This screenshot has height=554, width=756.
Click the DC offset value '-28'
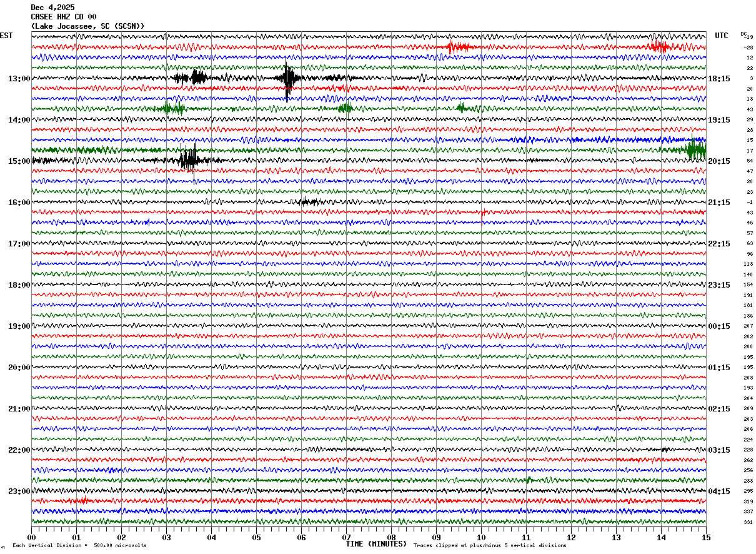pos(748,48)
